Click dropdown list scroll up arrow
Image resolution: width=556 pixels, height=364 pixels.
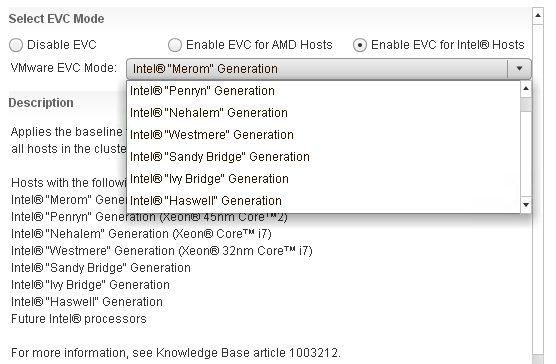tap(526, 89)
